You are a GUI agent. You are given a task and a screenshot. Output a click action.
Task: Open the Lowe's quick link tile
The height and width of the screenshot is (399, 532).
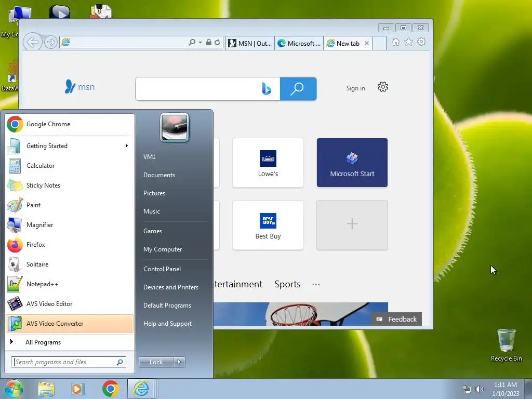pos(268,163)
